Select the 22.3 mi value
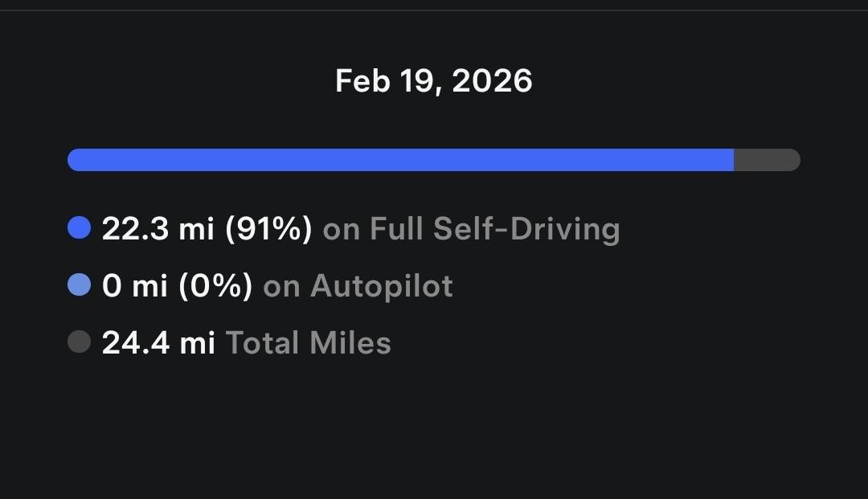The image size is (868, 499). pyautogui.click(x=158, y=229)
